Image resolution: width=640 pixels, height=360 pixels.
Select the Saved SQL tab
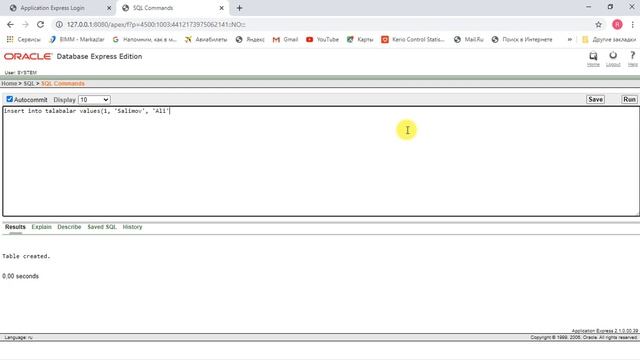(x=102, y=227)
